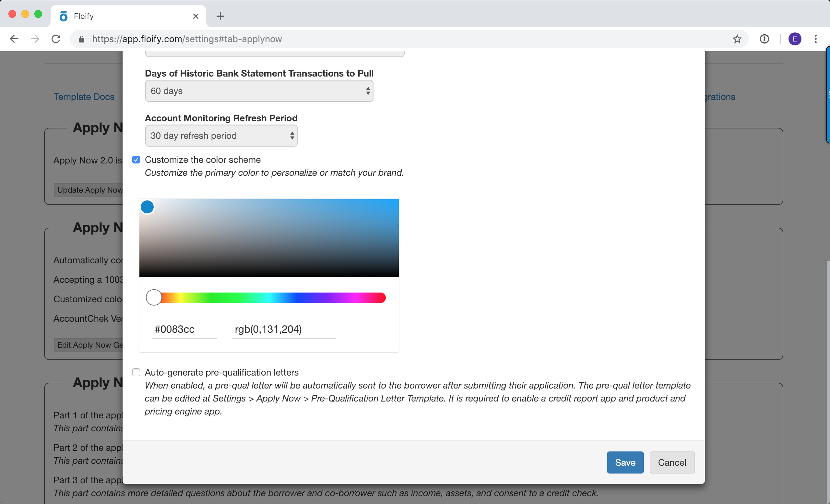Open the Chrome profile avatar E

click(795, 39)
